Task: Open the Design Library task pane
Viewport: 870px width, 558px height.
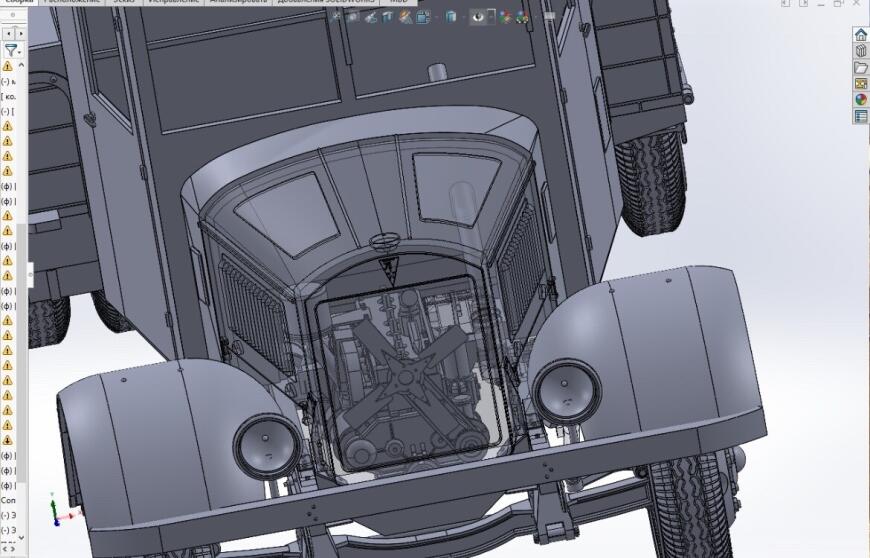Action: pyautogui.click(x=860, y=51)
